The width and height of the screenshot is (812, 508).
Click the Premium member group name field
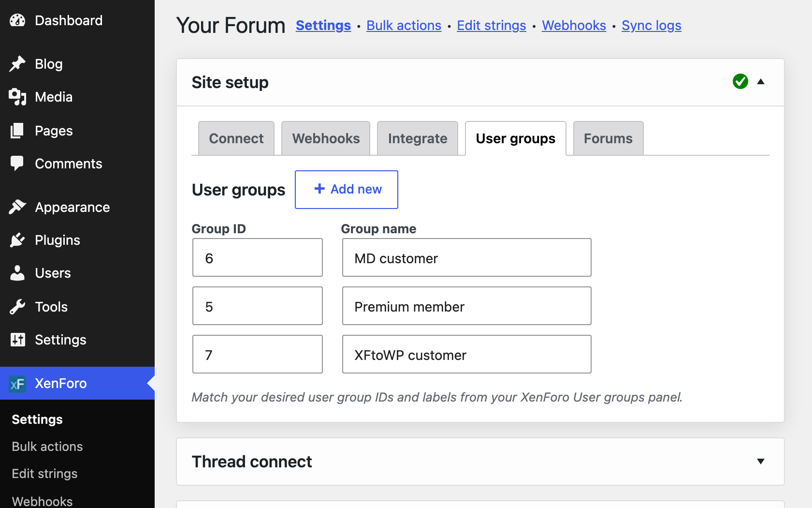click(467, 306)
